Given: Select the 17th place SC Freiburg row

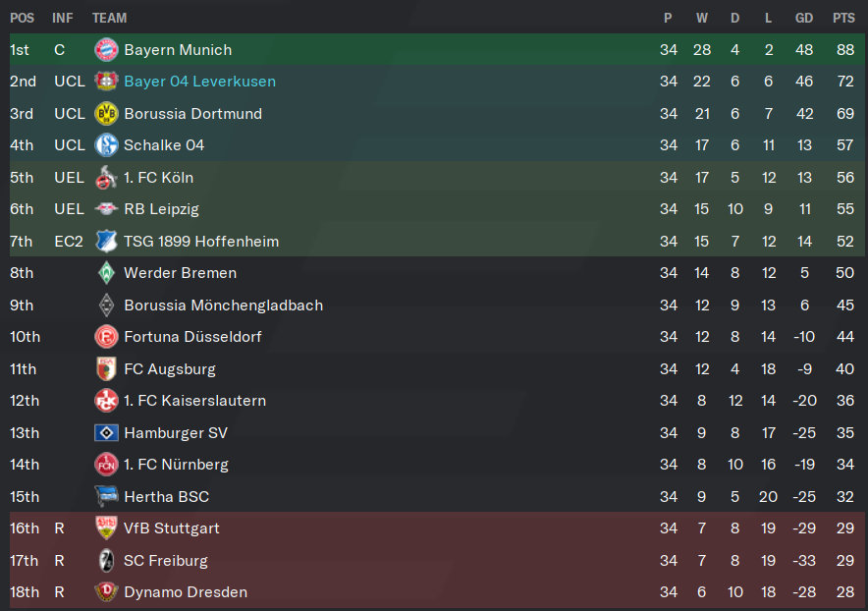Looking at the screenshot, I should [x=437, y=561].
